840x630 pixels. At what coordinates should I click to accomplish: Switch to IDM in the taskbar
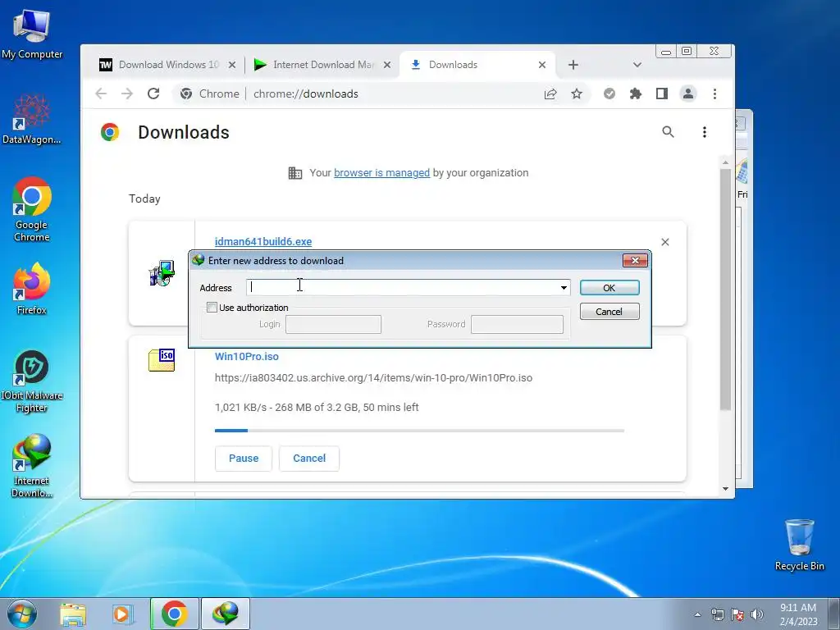[225, 614]
